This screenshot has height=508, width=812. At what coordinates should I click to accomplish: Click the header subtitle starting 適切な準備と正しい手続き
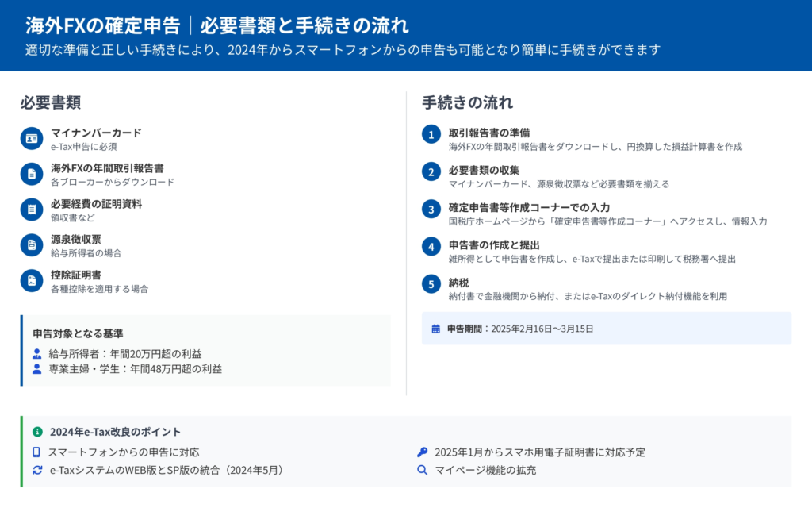pyautogui.click(x=343, y=50)
